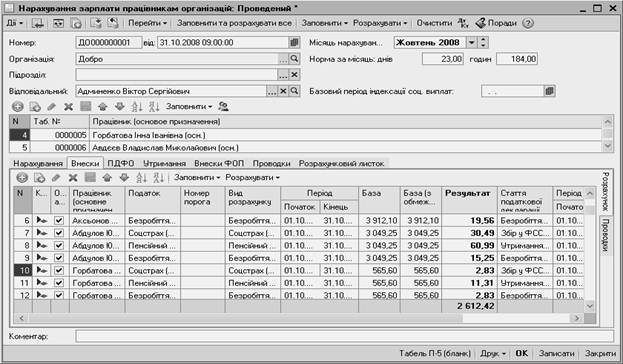Copy row icon in Внески table toolbar

coord(39,178)
